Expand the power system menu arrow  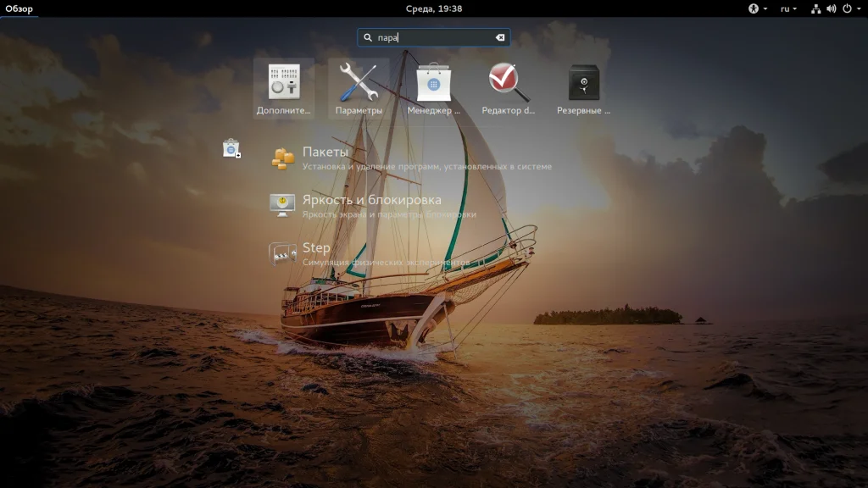tap(859, 8)
